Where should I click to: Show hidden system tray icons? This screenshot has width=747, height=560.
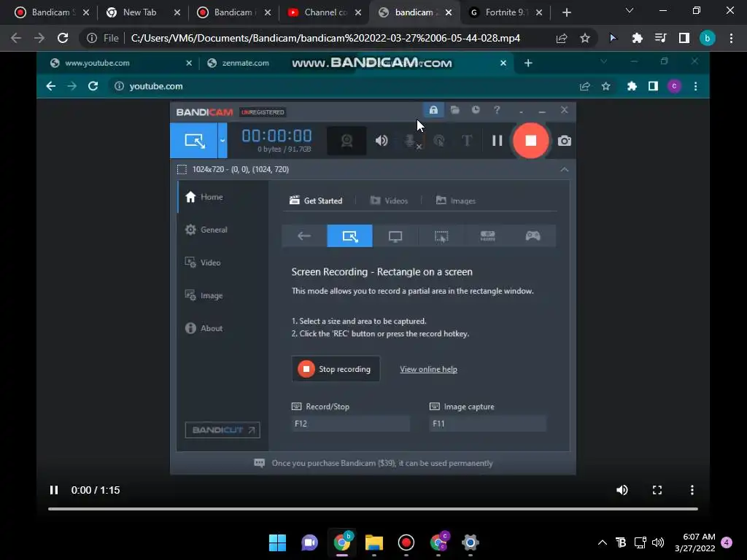(x=602, y=542)
